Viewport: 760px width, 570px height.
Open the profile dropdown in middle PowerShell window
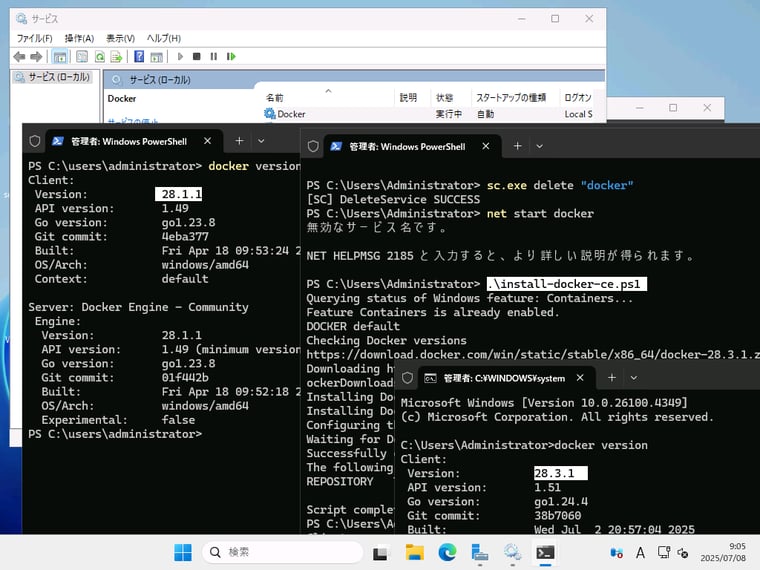click(539, 146)
